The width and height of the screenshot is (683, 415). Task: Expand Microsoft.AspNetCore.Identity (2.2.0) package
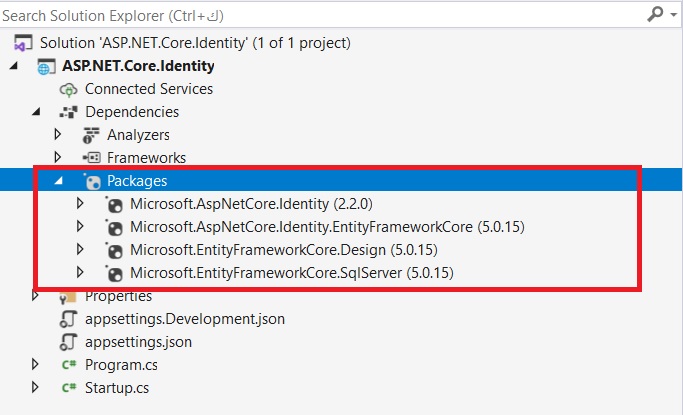80,203
